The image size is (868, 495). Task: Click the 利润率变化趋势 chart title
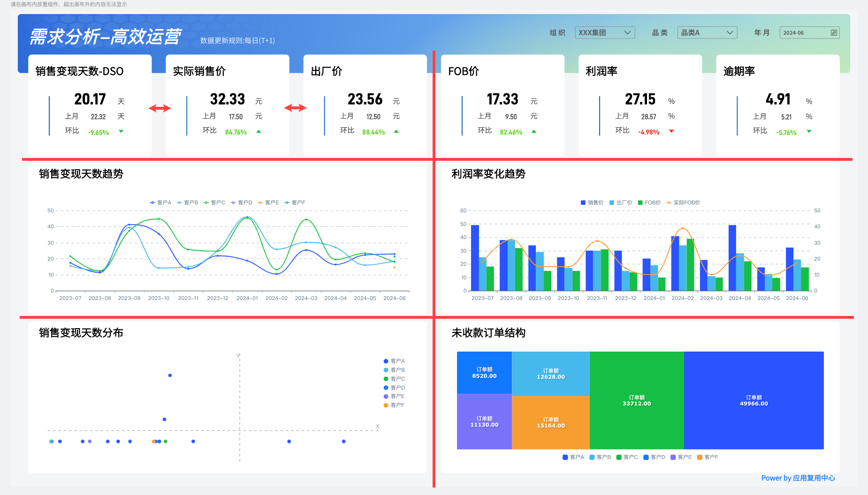coord(488,174)
